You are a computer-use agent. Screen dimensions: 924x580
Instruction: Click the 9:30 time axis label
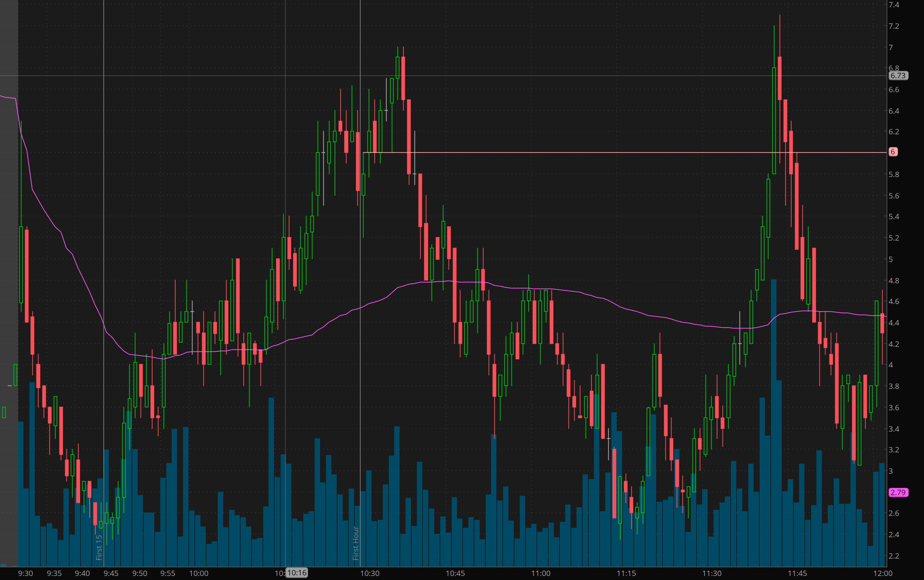tap(25, 573)
